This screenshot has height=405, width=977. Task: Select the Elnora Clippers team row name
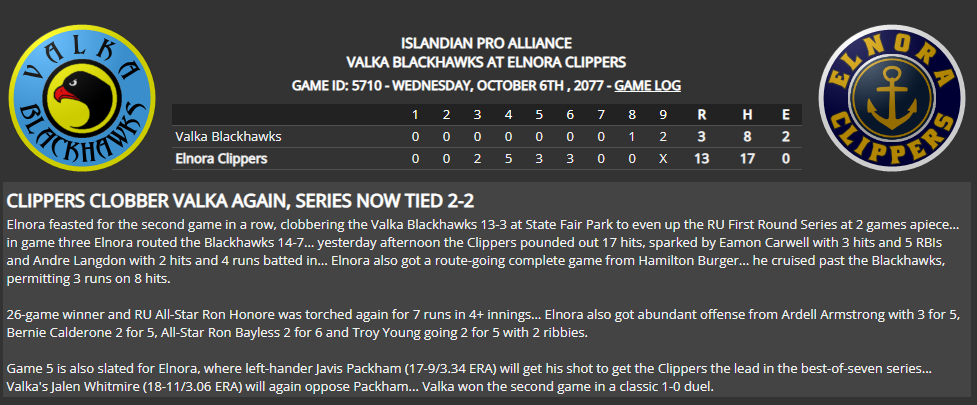[x=221, y=159]
